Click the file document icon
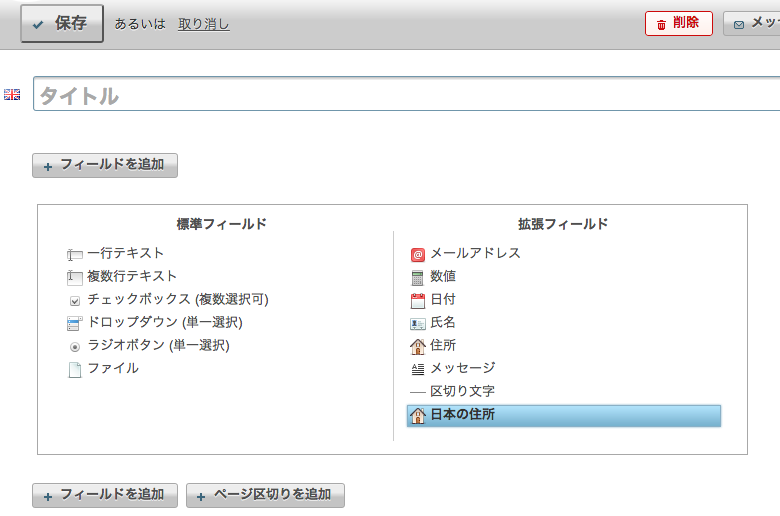Screen dimensions: 780x516 [x=74, y=369]
